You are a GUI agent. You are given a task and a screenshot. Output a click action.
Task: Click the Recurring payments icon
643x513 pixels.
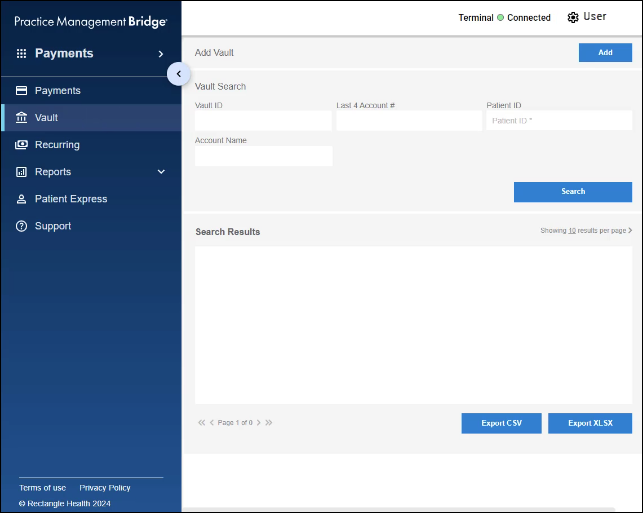coord(21,145)
